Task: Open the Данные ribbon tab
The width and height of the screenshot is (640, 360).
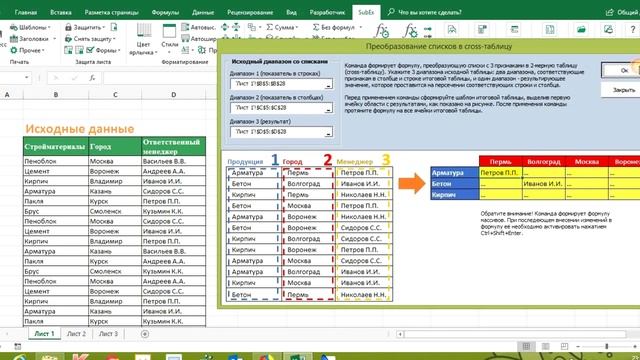Action: pyautogui.click(x=203, y=12)
